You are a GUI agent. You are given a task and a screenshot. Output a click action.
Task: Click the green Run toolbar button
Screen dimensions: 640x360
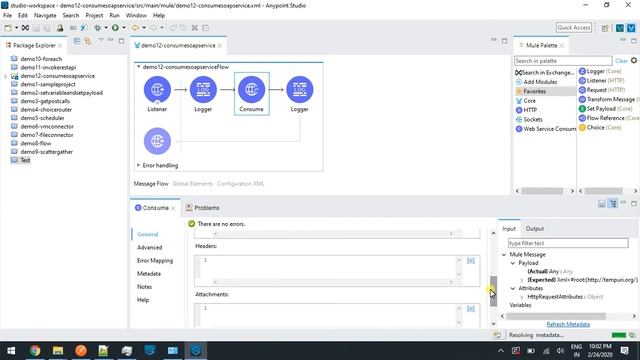click(x=116, y=28)
